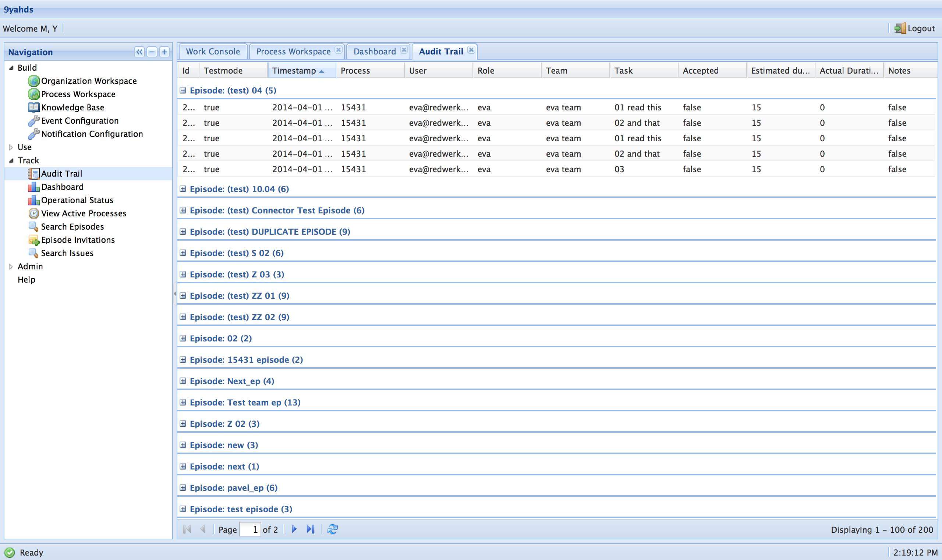Collapse the Track tree node

click(x=11, y=160)
